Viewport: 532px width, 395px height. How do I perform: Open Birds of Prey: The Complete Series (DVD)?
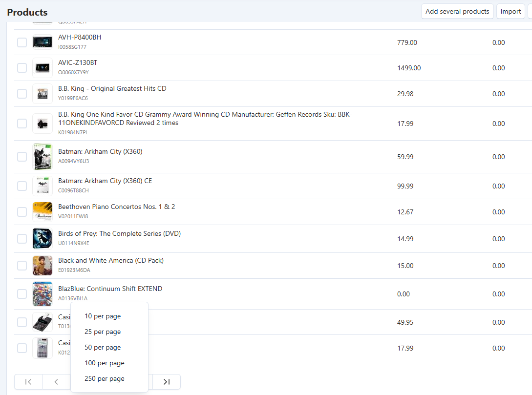click(119, 233)
